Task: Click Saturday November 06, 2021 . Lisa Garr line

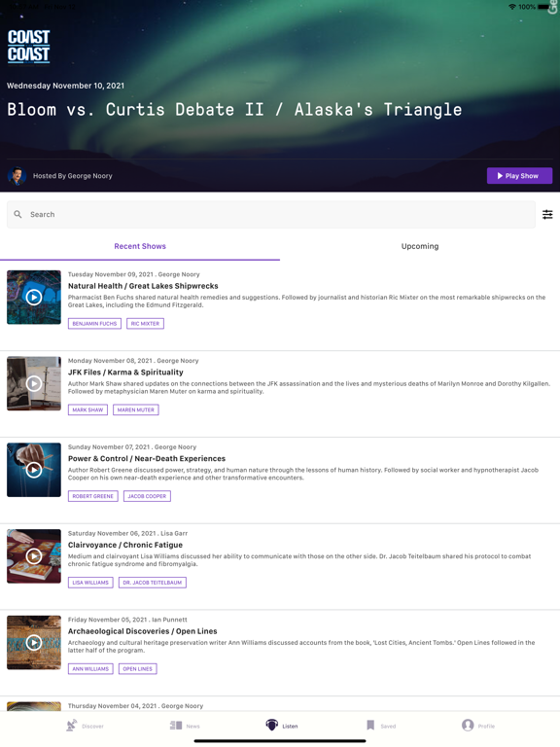Action: pos(127,533)
